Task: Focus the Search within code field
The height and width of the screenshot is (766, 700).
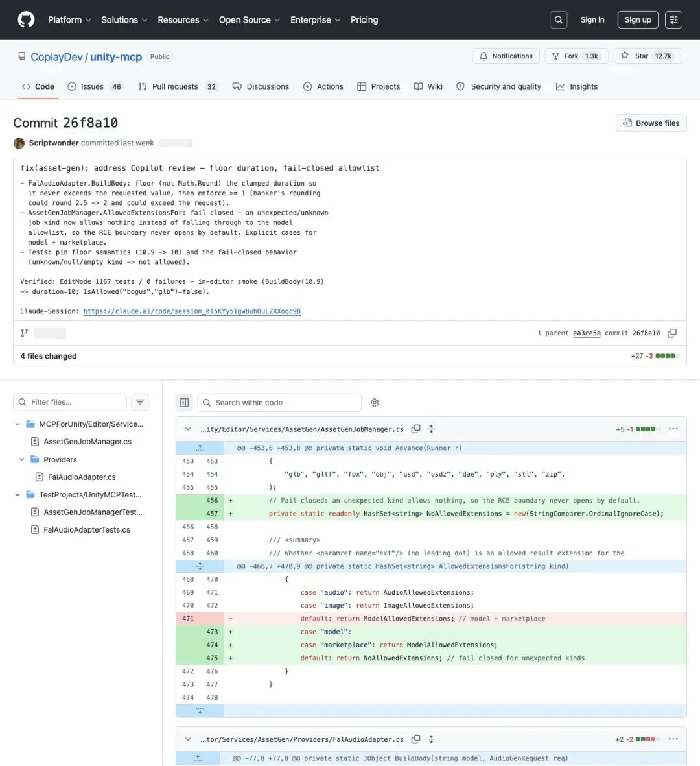Action: (279, 403)
